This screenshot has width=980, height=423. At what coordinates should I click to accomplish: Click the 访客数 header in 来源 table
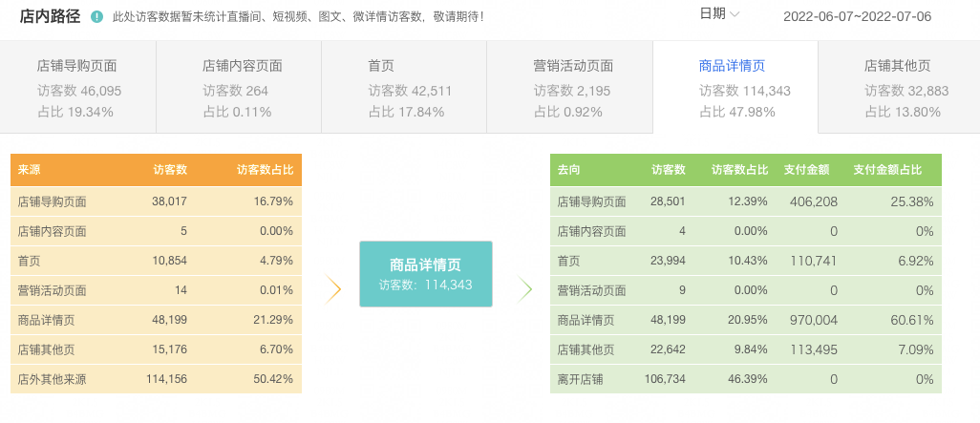click(x=170, y=170)
